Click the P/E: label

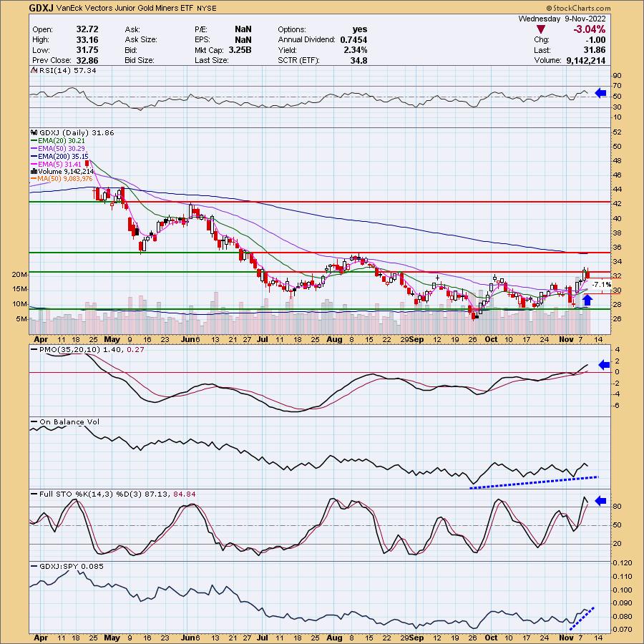(x=201, y=29)
